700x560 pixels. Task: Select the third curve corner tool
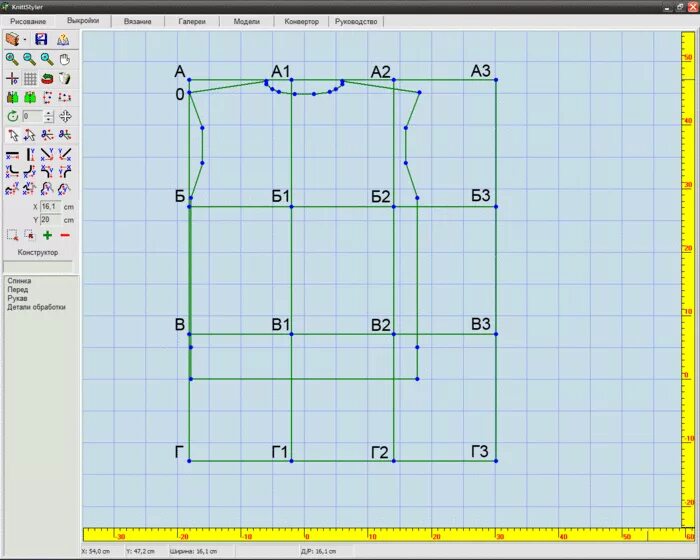47,171
